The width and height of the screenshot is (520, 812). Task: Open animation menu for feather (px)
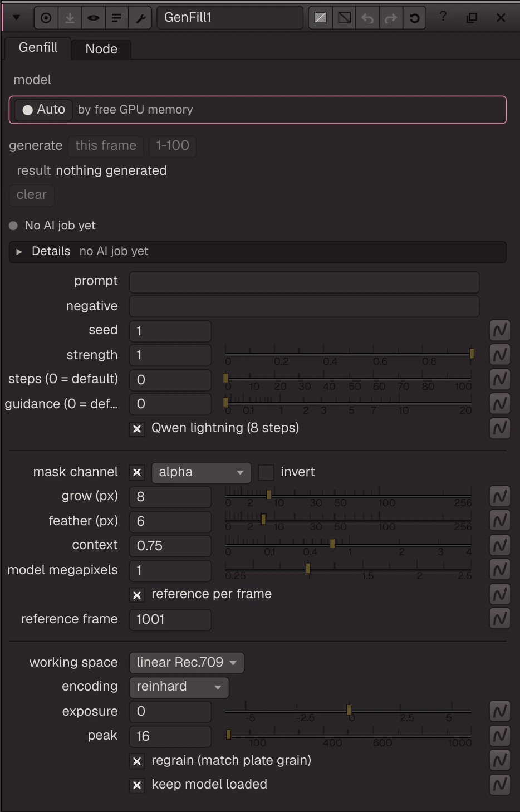500,521
